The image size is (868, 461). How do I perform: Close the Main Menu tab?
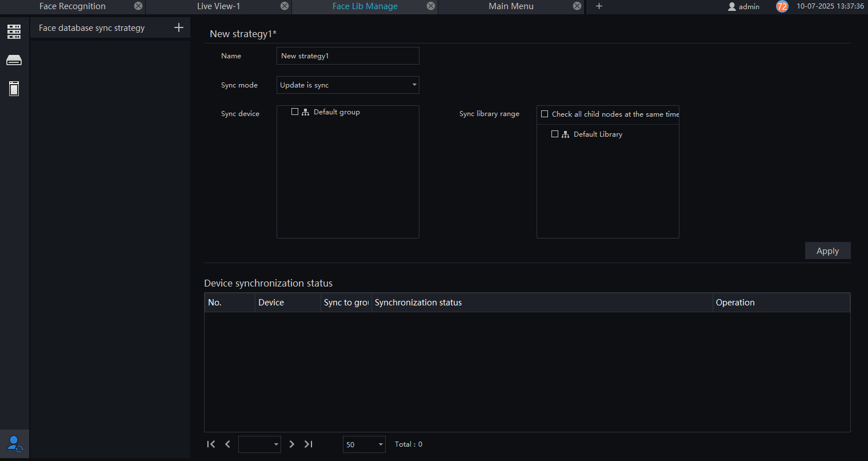pos(577,6)
